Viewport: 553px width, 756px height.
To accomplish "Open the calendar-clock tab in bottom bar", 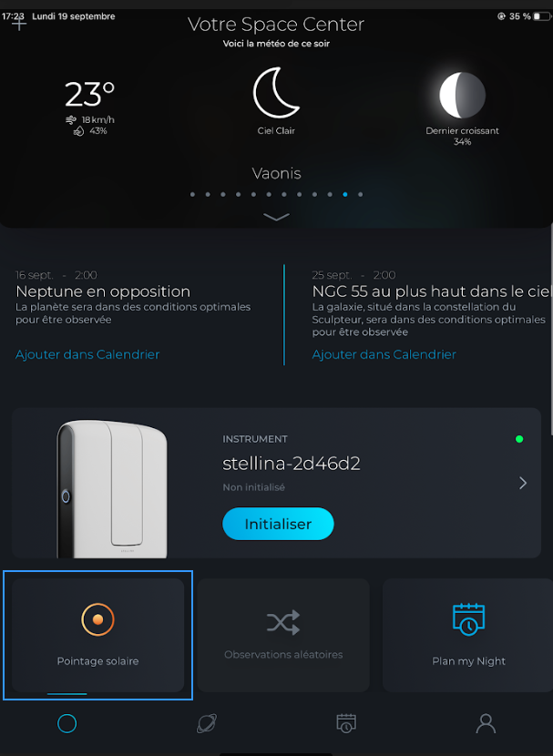I will [x=346, y=724].
